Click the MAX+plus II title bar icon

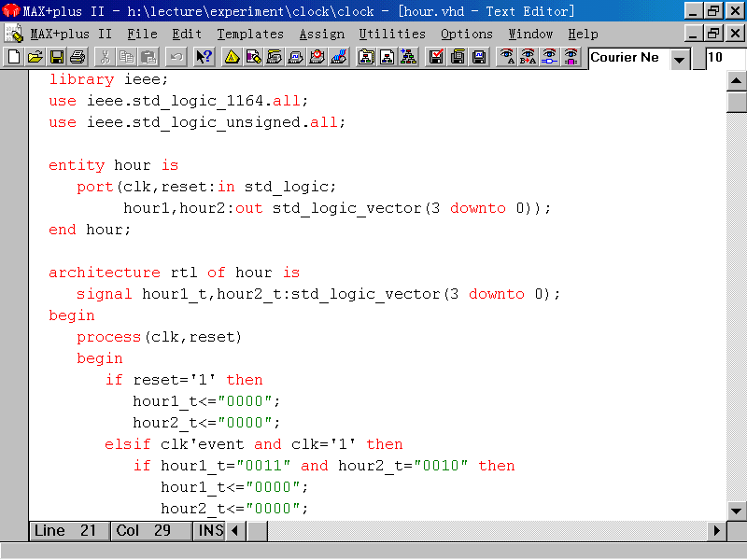10,10
